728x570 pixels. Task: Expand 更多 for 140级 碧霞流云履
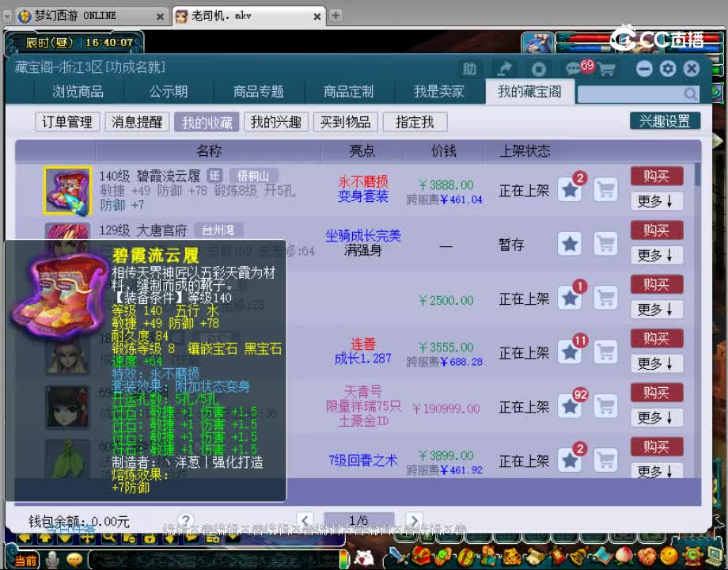pos(657,201)
